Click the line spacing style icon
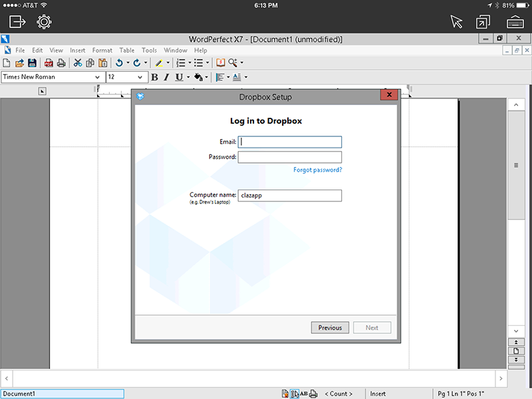 coord(237,77)
